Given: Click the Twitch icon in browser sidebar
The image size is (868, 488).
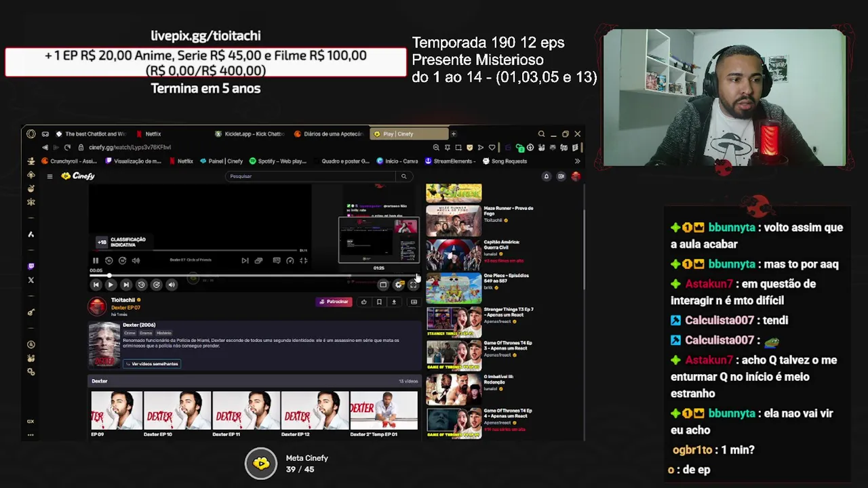Looking at the screenshot, I should (31, 266).
